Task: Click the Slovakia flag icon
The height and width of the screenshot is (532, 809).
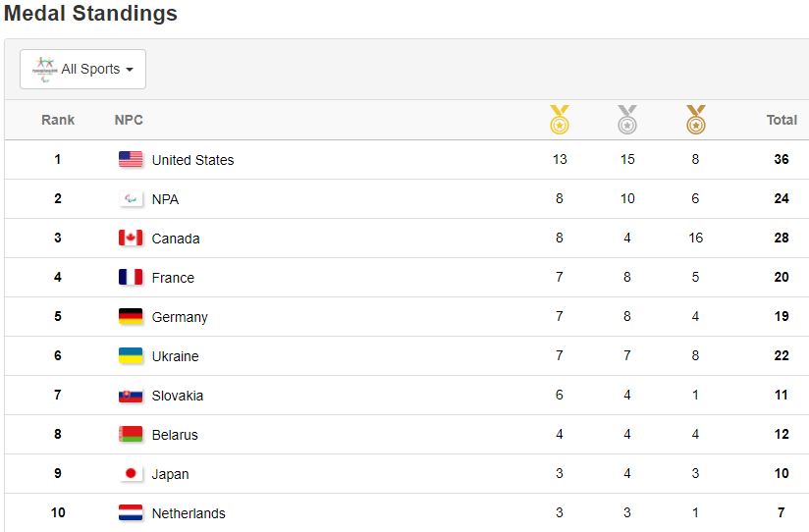Action: click(x=131, y=396)
